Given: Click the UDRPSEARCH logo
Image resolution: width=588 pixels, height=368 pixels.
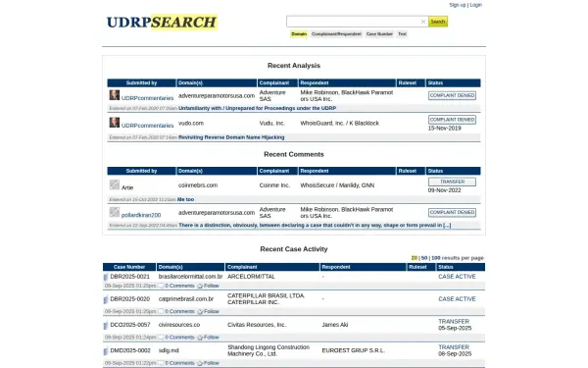Looking at the screenshot, I should pos(162,23).
